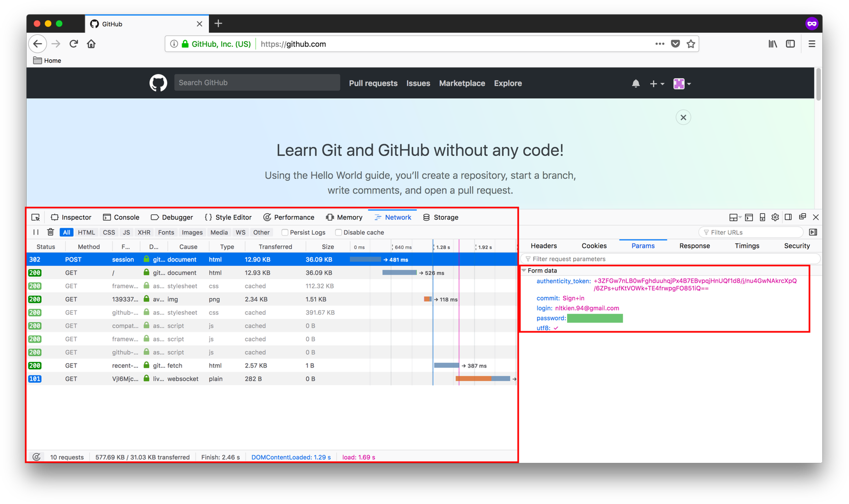Open the Library icon
Viewport: 849px width, 504px height.
773,44
